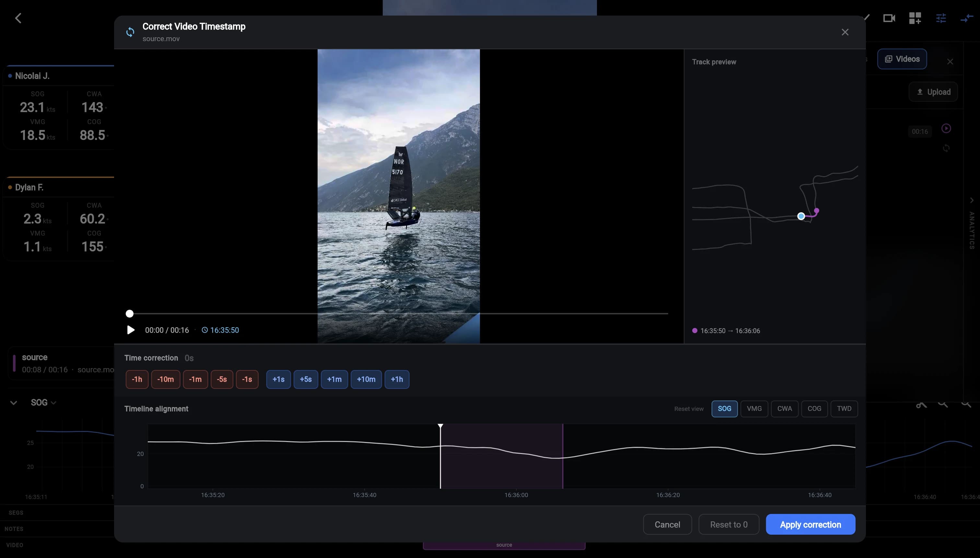Click the back arrow in the top-left corner
The height and width of the screenshot is (558, 980).
click(18, 18)
